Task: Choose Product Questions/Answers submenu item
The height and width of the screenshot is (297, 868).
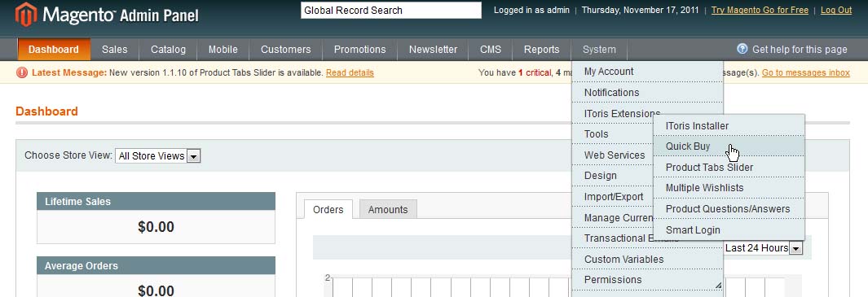Action: 729,208
